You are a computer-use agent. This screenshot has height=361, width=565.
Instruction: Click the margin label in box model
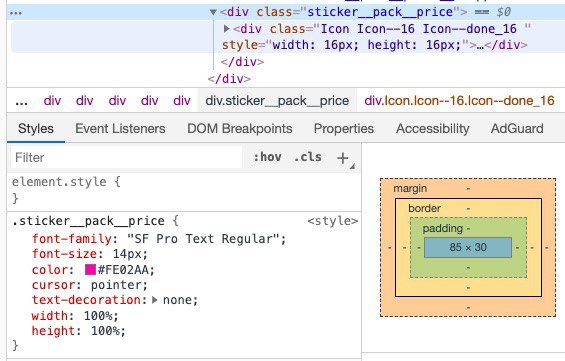coord(410,188)
